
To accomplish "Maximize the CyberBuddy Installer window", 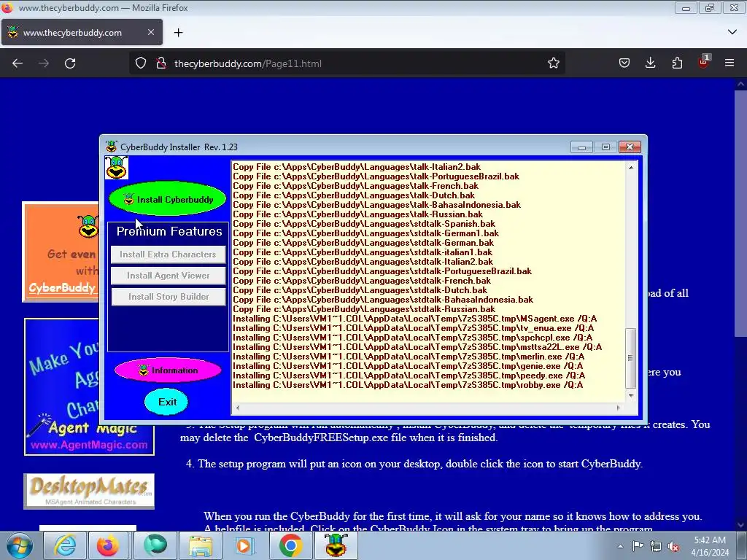I will point(605,147).
